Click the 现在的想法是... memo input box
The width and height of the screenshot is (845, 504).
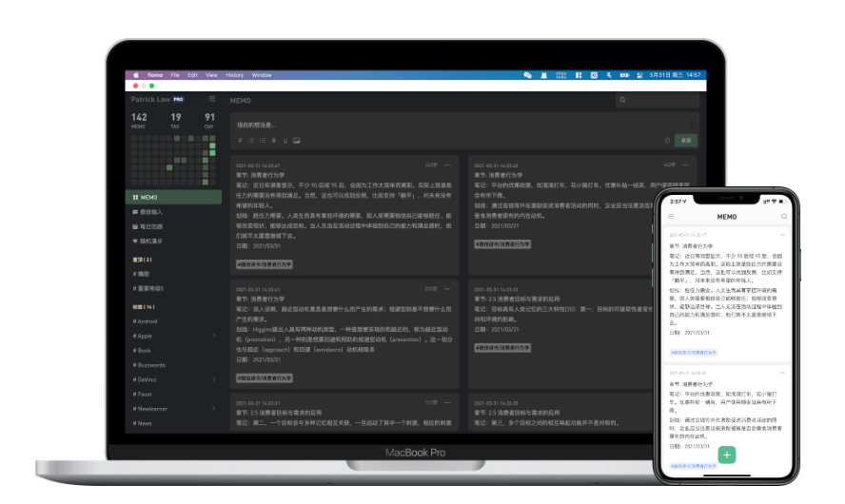[463, 125]
